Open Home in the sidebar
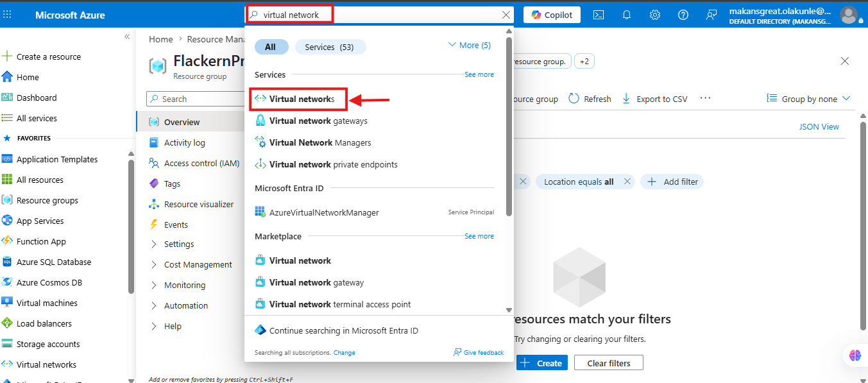 pyautogui.click(x=21, y=77)
